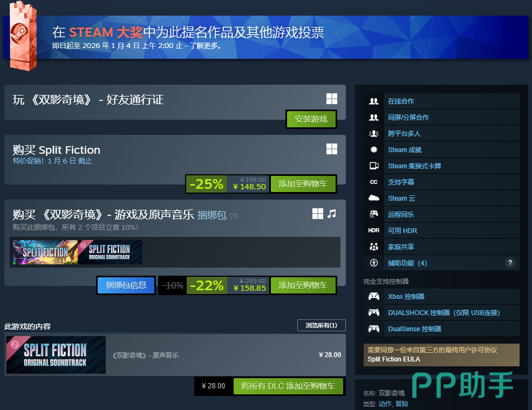Click 浏览所有(1) to browse all DLC
The width and height of the screenshot is (532, 410).
(x=321, y=325)
